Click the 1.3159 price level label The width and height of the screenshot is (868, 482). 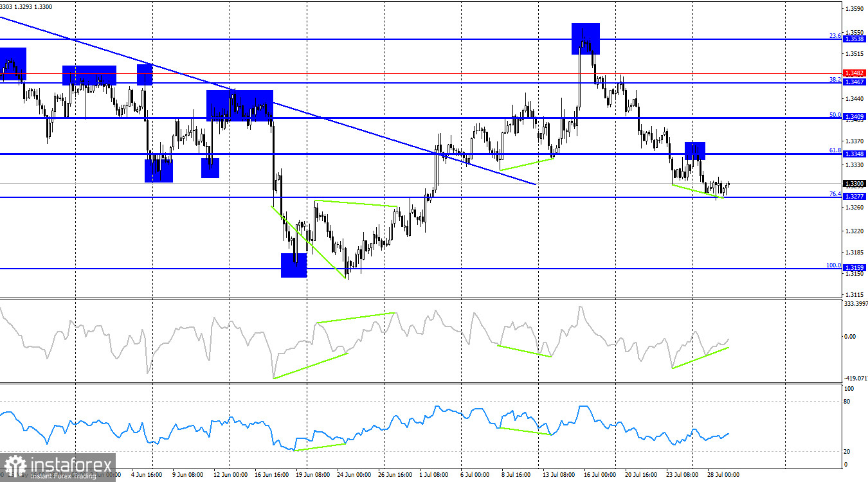tap(854, 267)
